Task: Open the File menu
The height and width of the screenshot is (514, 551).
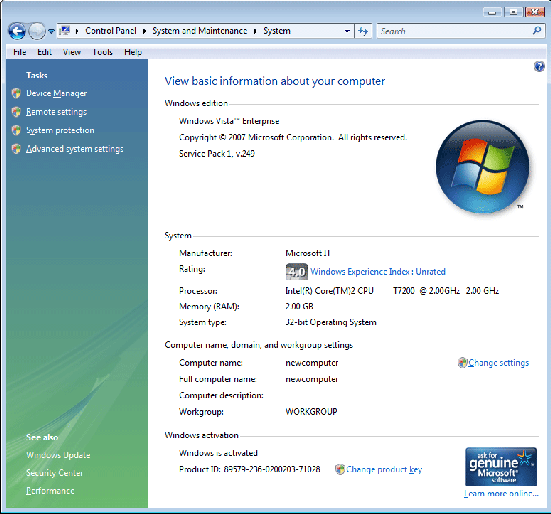Action: tap(20, 52)
